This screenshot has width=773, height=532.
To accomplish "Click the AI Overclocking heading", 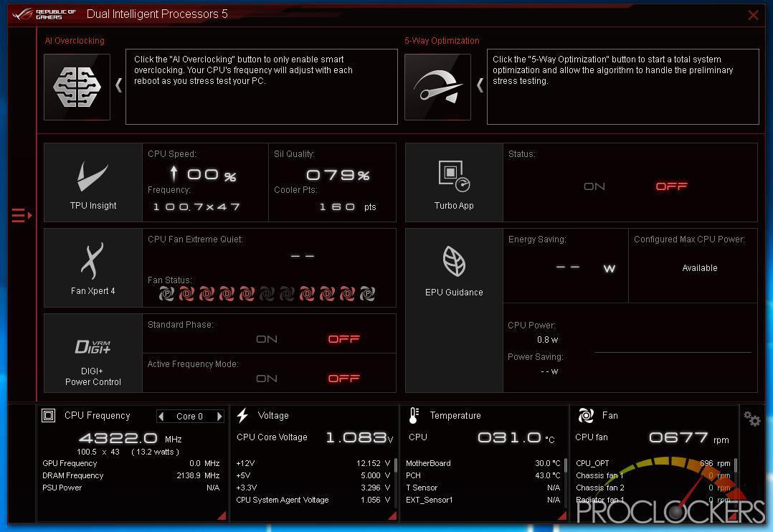I will (75, 41).
